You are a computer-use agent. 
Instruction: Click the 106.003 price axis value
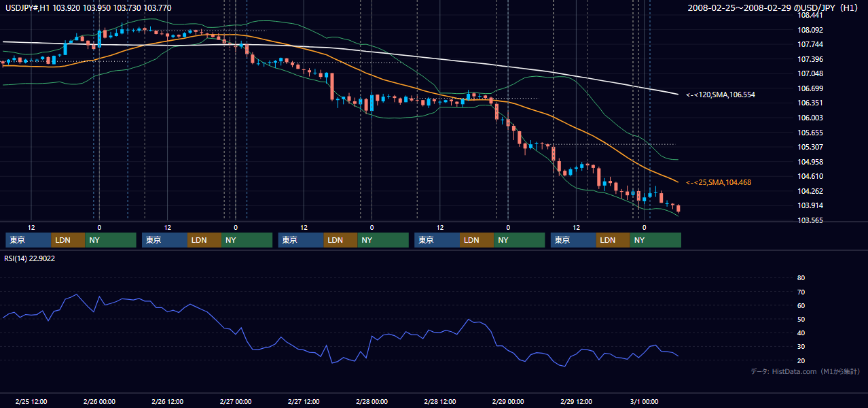[811, 118]
